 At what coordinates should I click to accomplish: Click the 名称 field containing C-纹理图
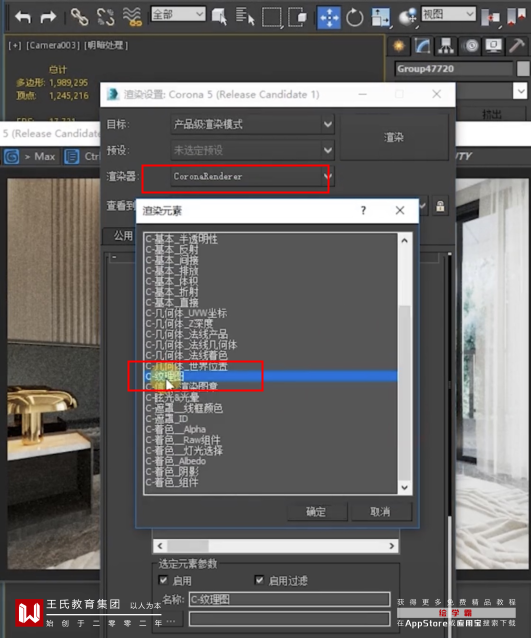tap(289, 599)
